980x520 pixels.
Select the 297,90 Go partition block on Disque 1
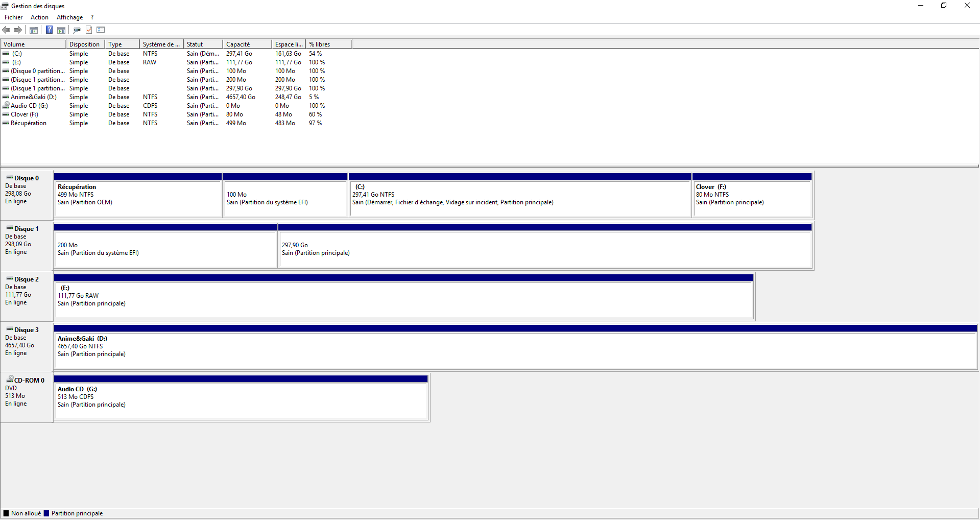pyautogui.click(x=545, y=246)
